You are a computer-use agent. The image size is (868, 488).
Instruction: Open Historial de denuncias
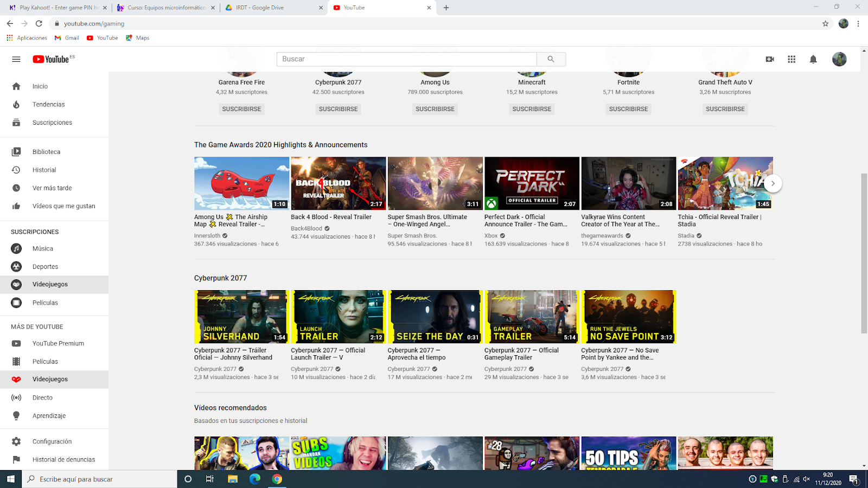pos(54,459)
